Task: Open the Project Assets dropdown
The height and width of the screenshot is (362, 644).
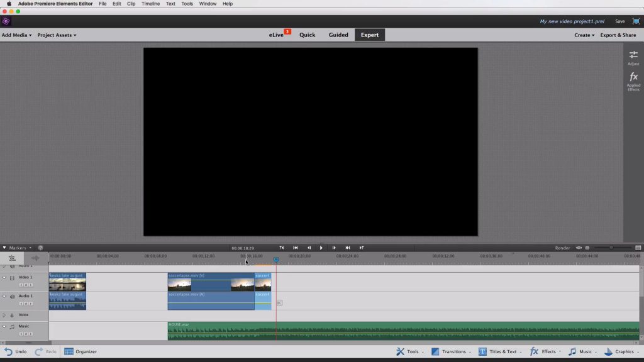Action: click(57, 35)
